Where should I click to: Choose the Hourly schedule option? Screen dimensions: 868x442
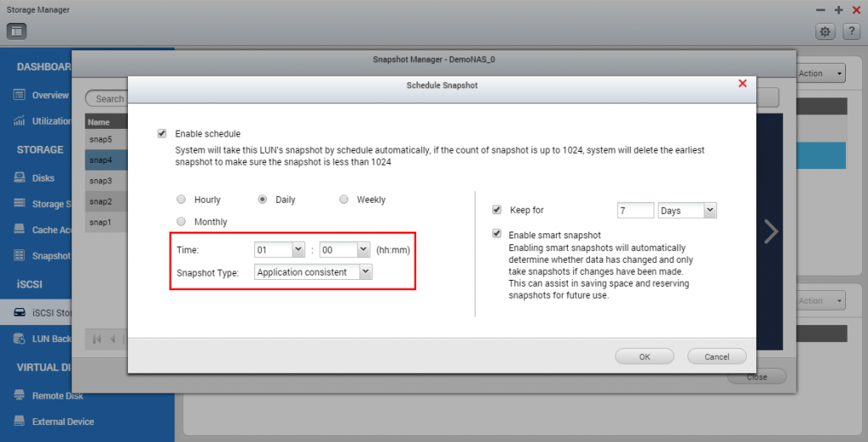pyautogui.click(x=181, y=199)
